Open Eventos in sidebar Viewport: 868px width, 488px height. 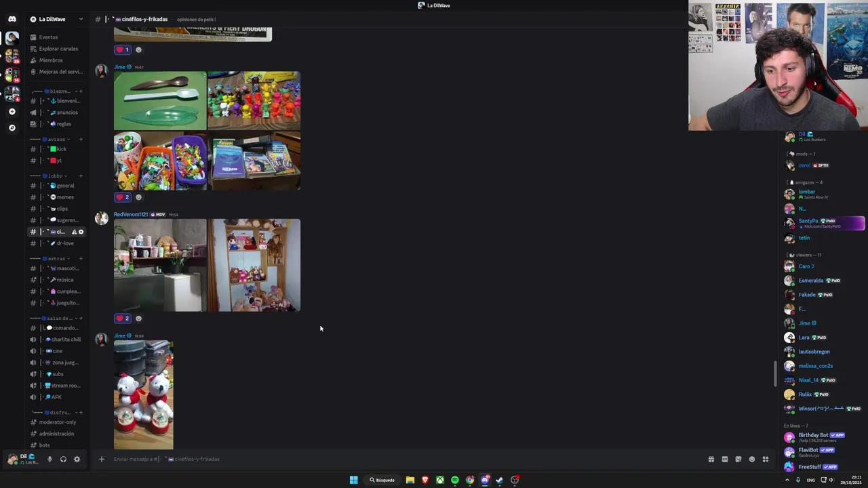coord(57,37)
